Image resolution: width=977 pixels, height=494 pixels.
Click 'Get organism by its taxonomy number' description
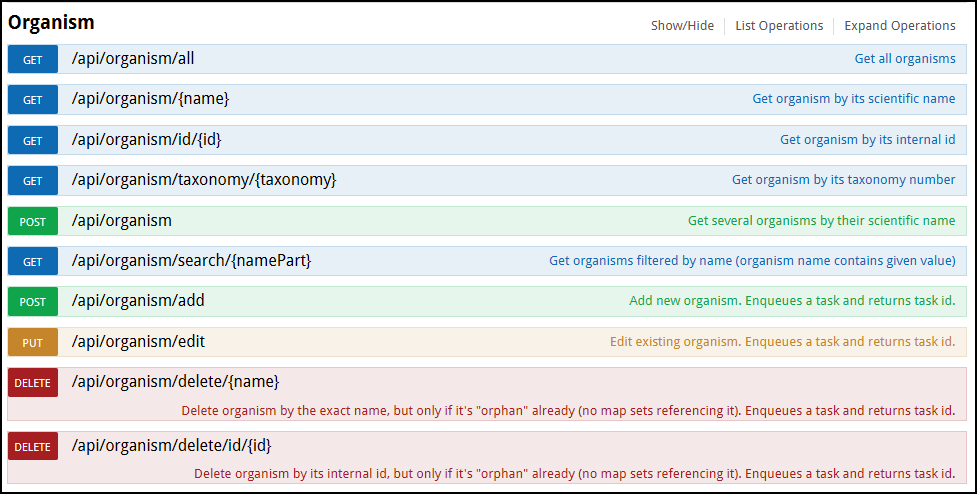(844, 179)
